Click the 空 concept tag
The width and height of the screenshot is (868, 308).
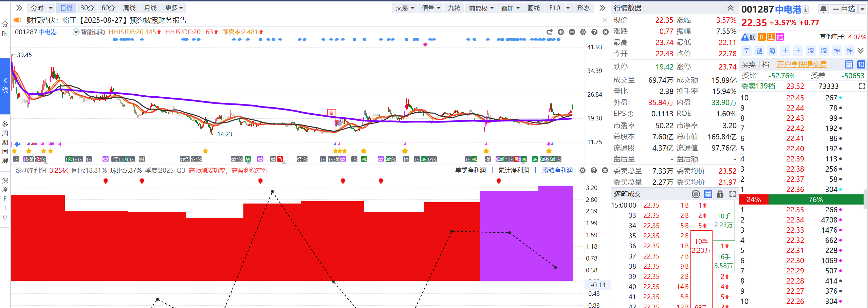[x=746, y=51]
